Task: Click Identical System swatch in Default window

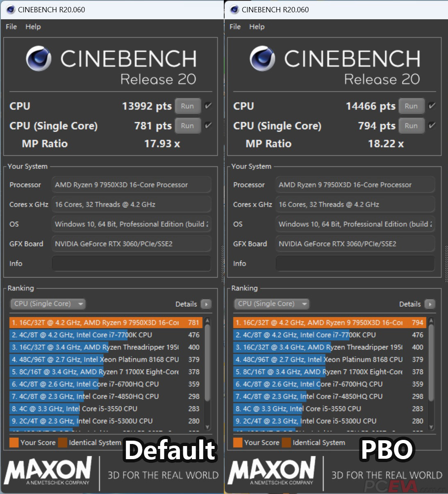Action: tap(62, 443)
